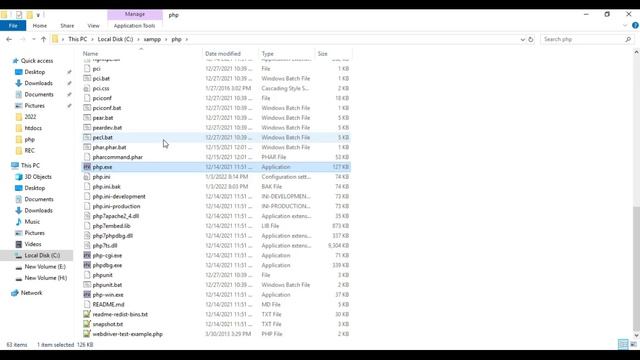Open the htdocs folder in sidebar
Screen dimensions: 640x360
point(33,128)
